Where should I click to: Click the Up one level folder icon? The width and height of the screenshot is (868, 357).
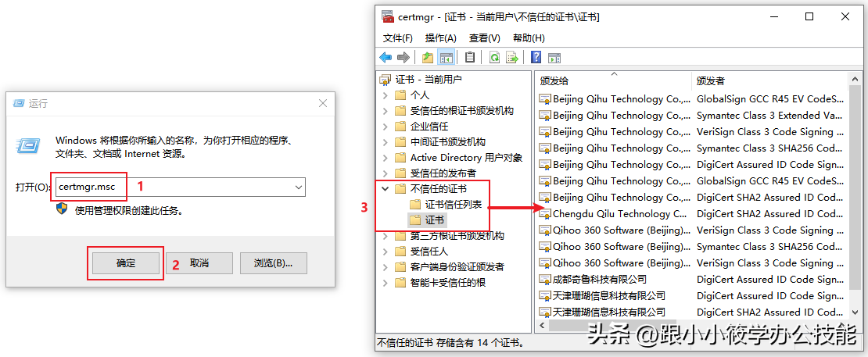428,57
